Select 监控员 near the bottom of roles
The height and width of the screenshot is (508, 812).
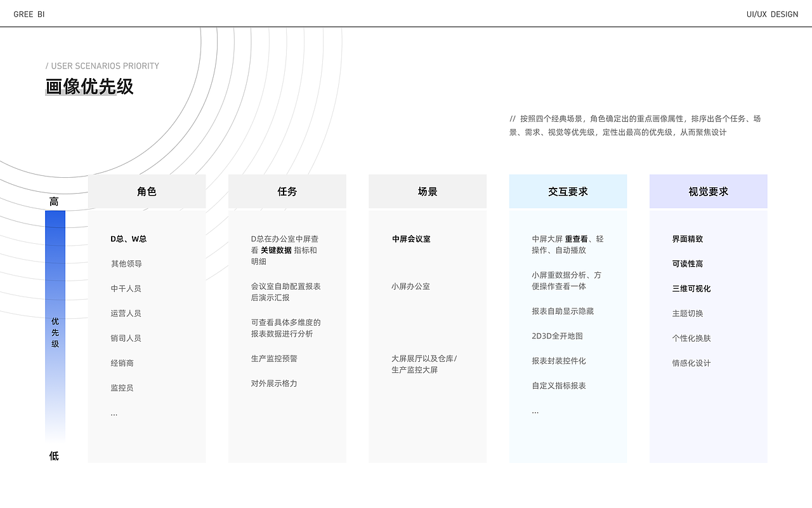pyautogui.click(x=121, y=387)
